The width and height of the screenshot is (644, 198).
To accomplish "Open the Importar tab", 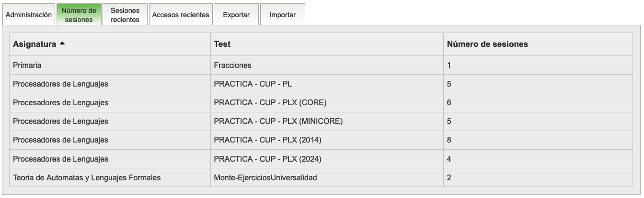I will [282, 15].
